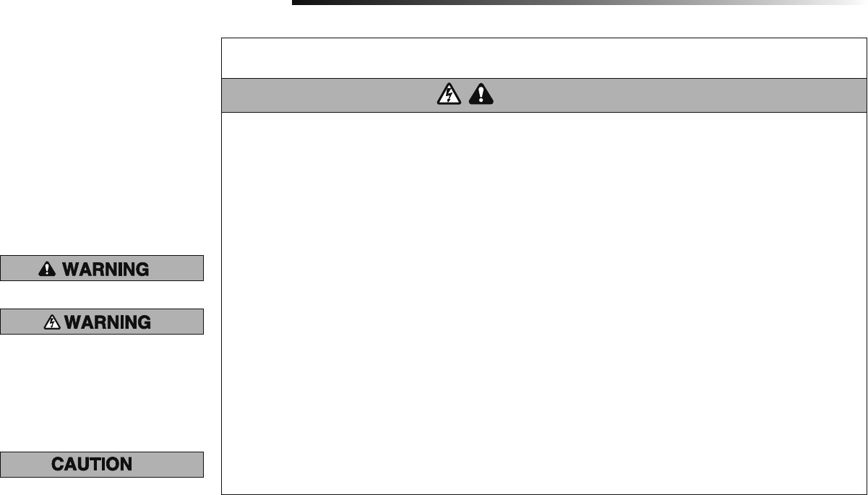The height and width of the screenshot is (495, 868).
Task: Select the solid exclamation triangle in wide banner
Action: click(x=481, y=95)
